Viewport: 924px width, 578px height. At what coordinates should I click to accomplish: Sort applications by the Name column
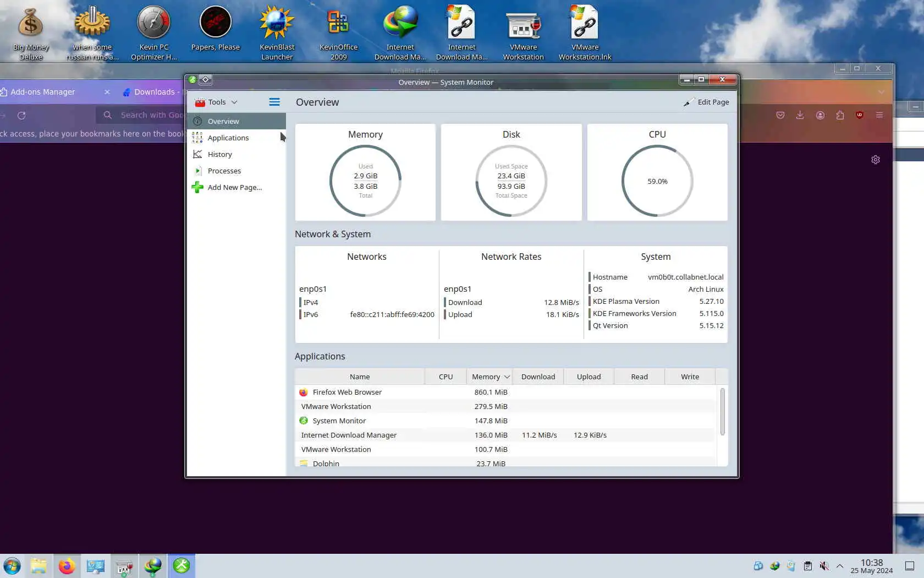click(360, 377)
